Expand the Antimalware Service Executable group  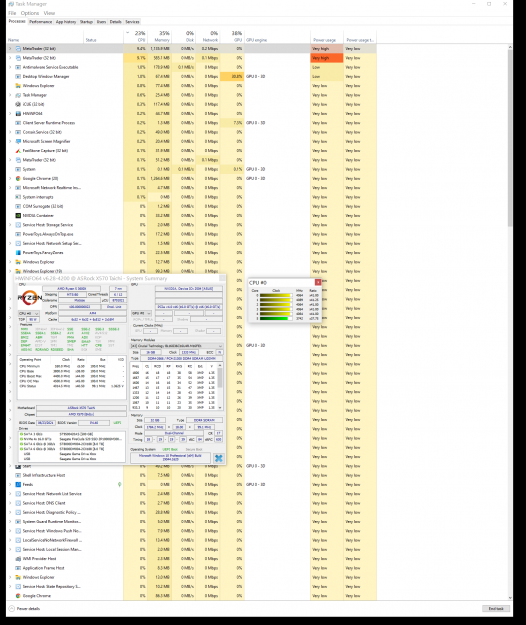pos(10,67)
